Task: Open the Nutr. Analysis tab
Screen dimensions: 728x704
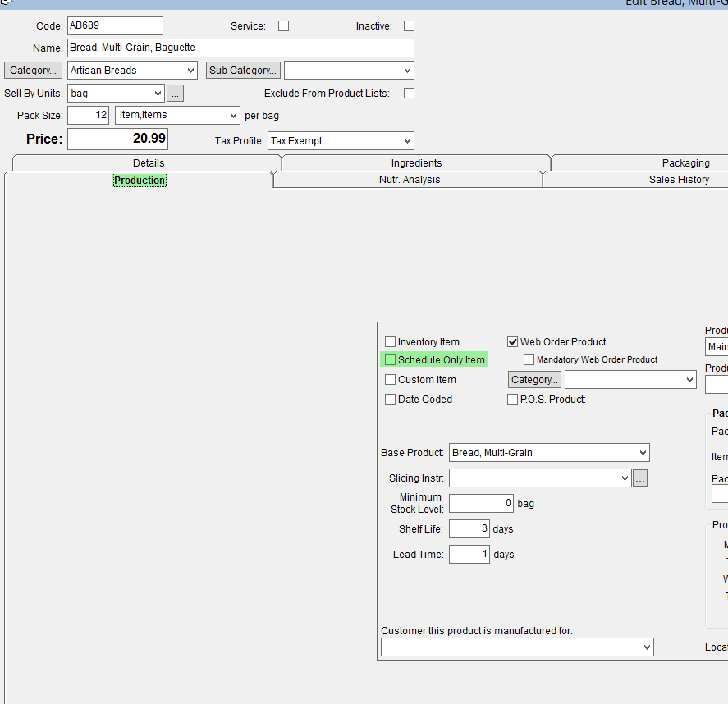Action: click(409, 180)
